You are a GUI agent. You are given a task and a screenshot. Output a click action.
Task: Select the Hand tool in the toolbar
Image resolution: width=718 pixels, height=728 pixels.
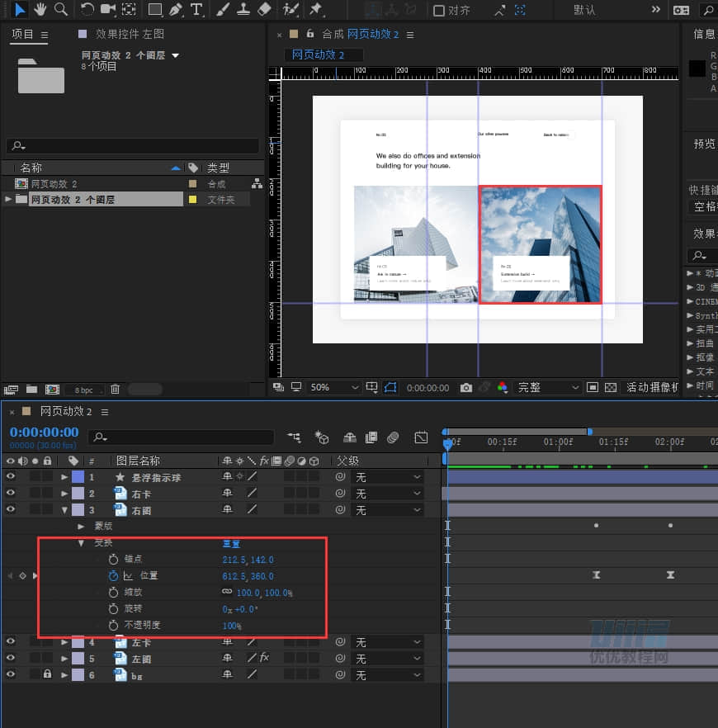pos(40,9)
